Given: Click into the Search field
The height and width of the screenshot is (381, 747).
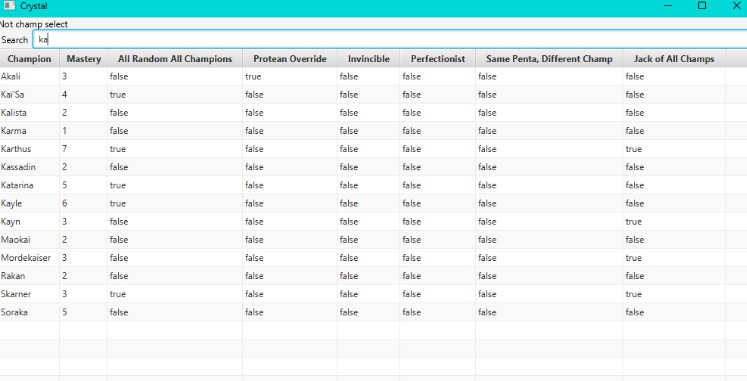Looking at the screenshot, I should point(390,40).
